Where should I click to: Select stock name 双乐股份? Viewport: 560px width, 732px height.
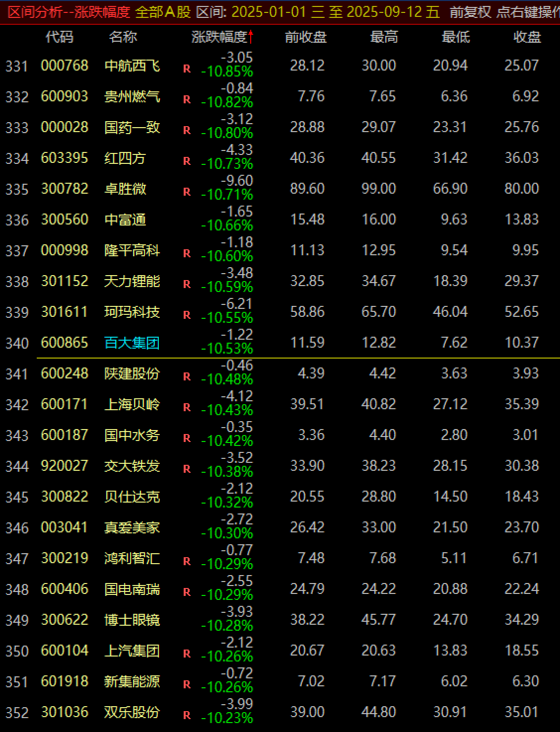click(x=132, y=712)
